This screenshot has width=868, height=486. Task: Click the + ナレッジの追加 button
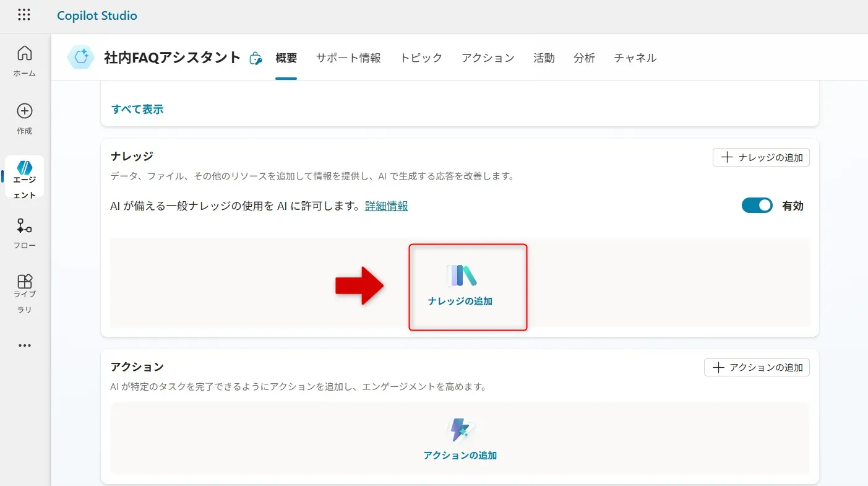click(761, 157)
